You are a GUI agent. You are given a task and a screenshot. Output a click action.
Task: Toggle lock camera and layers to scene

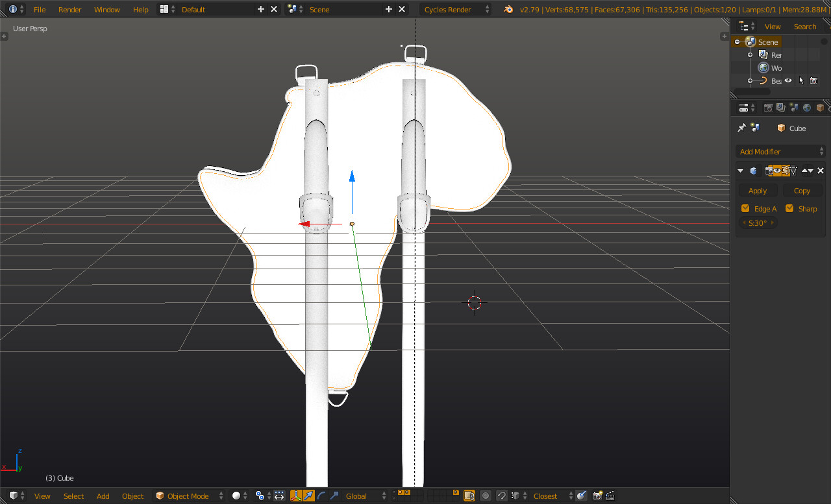coord(469,496)
